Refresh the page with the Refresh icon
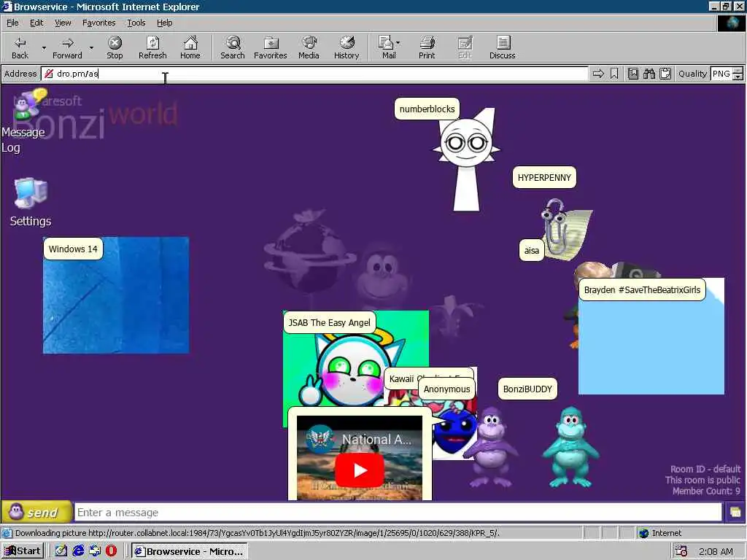The height and width of the screenshot is (560, 747). pyautogui.click(x=152, y=47)
